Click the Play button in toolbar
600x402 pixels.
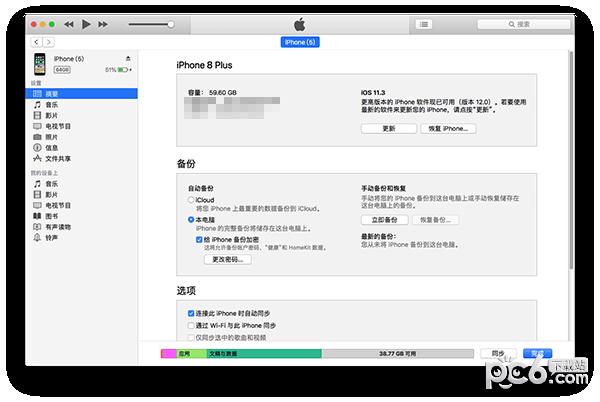(x=87, y=23)
